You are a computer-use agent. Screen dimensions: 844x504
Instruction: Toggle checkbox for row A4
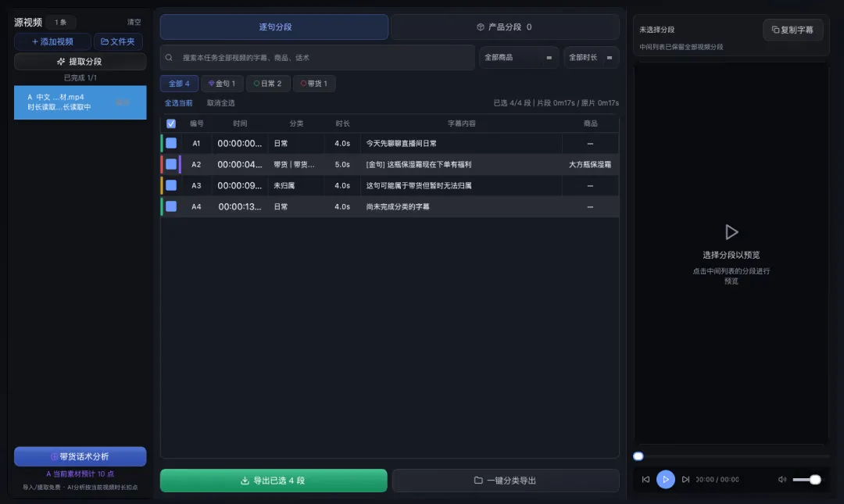pyautogui.click(x=171, y=206)
